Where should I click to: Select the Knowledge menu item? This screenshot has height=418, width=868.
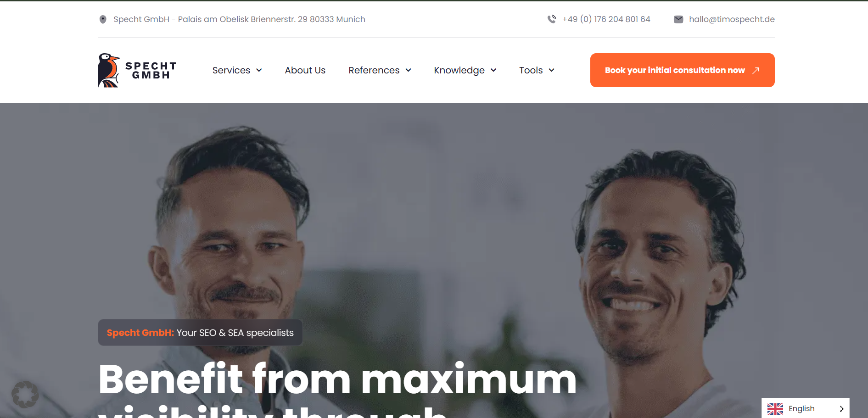coord(459,70)
